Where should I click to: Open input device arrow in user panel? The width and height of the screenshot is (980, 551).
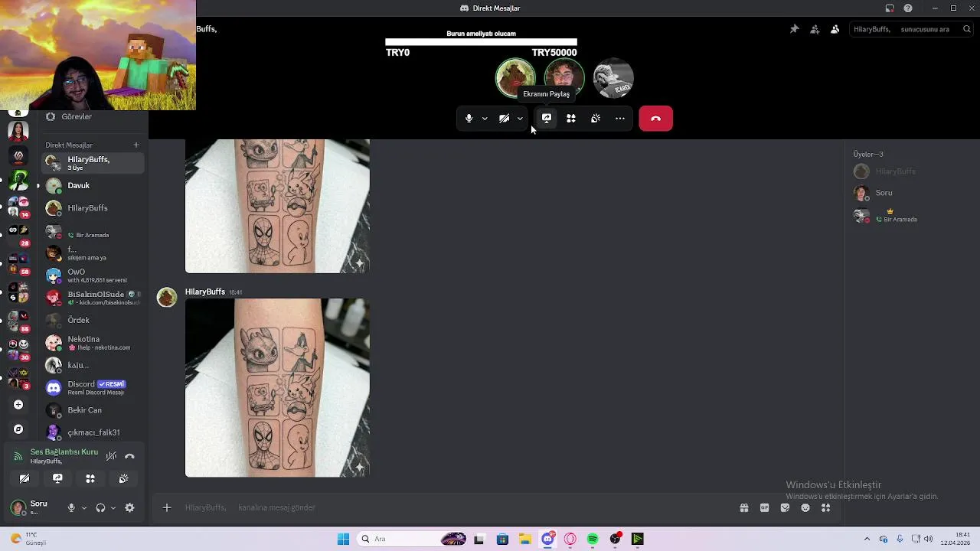tap(84, 507)
